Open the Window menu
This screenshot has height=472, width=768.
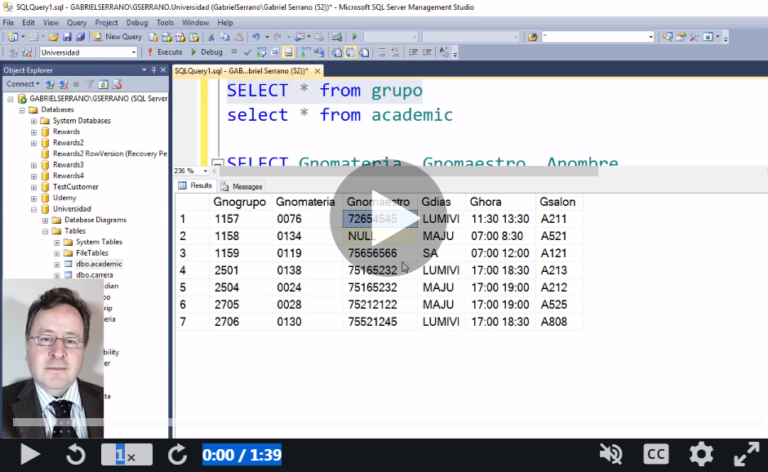195,23
